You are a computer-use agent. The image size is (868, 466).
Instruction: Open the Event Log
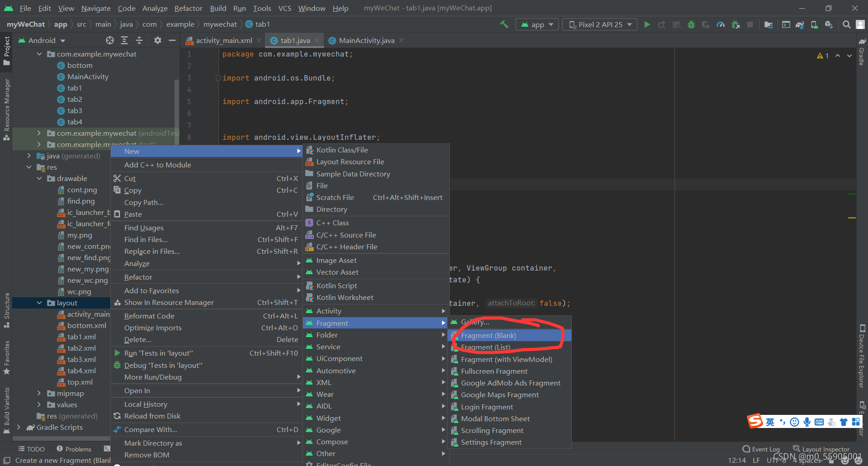point(761,449)
